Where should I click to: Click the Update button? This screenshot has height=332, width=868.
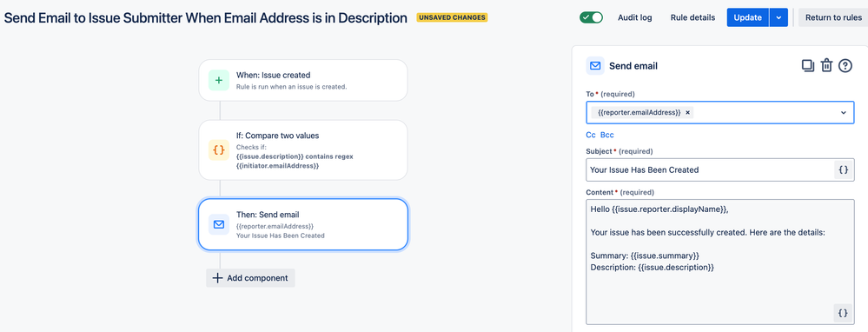pos(748,17)
